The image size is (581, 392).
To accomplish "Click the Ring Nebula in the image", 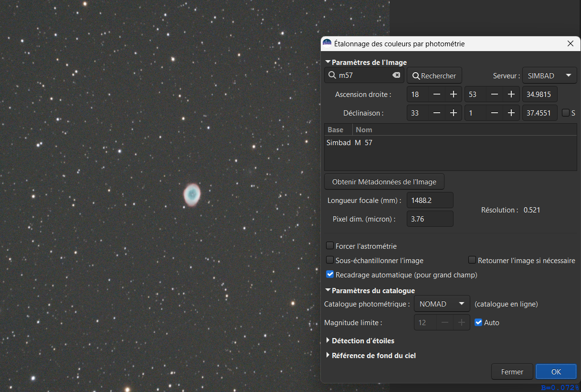I will click(x=192, y=194).
